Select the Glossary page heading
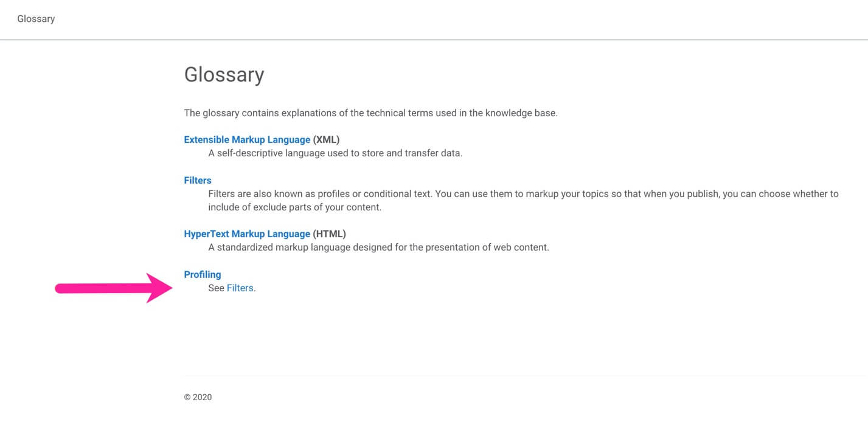 [224, 74]
